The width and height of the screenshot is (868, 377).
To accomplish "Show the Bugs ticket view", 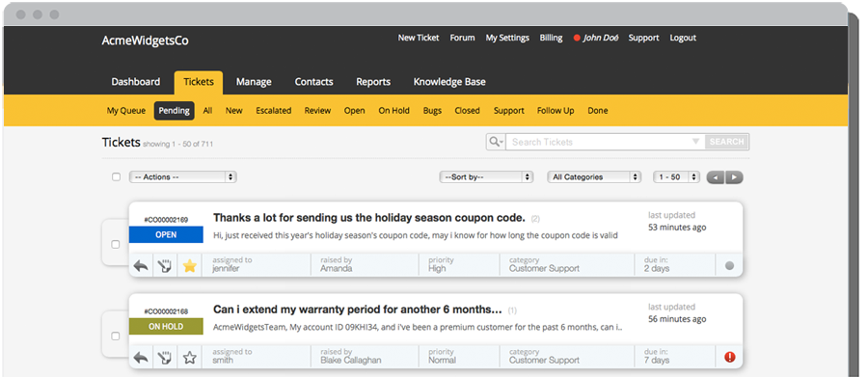I will coord(432,111).
